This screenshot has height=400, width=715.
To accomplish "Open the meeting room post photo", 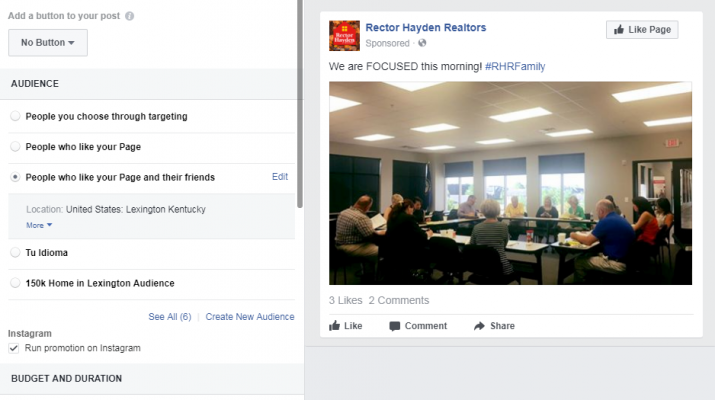I will (510, 183).
